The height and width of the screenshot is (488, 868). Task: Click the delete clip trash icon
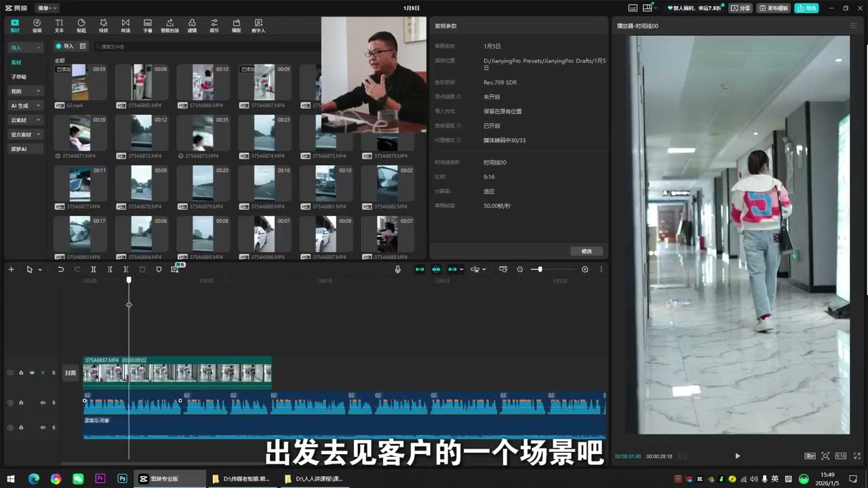point(142,269)
